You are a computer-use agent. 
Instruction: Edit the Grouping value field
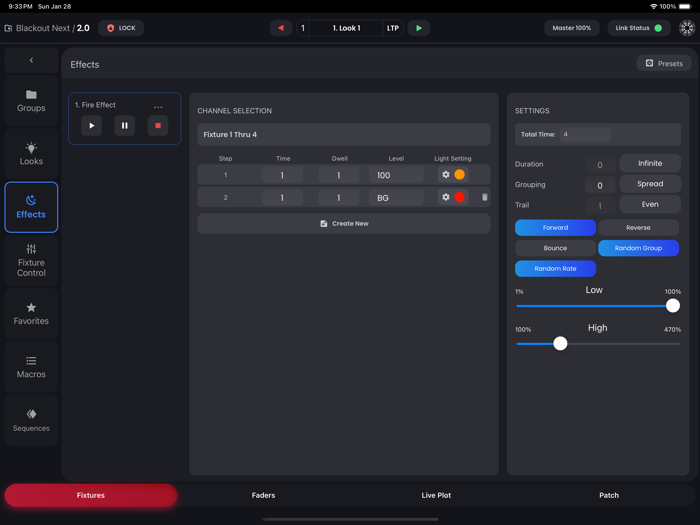(x=600, y=185)
